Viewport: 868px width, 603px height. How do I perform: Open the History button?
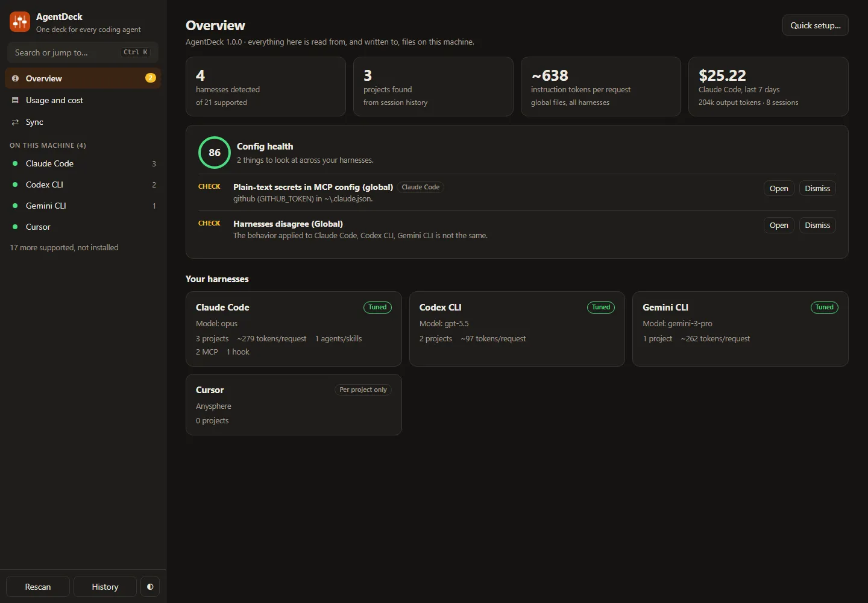coord(105,587)
